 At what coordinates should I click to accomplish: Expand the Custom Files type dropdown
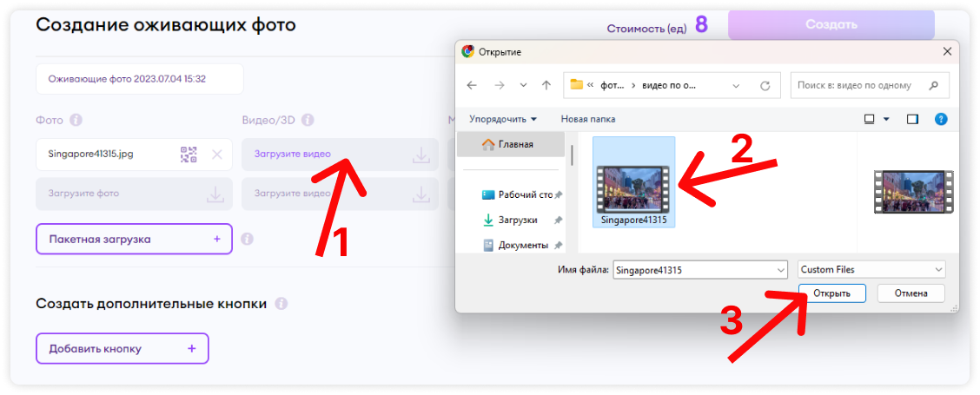(x=937, y=270)
